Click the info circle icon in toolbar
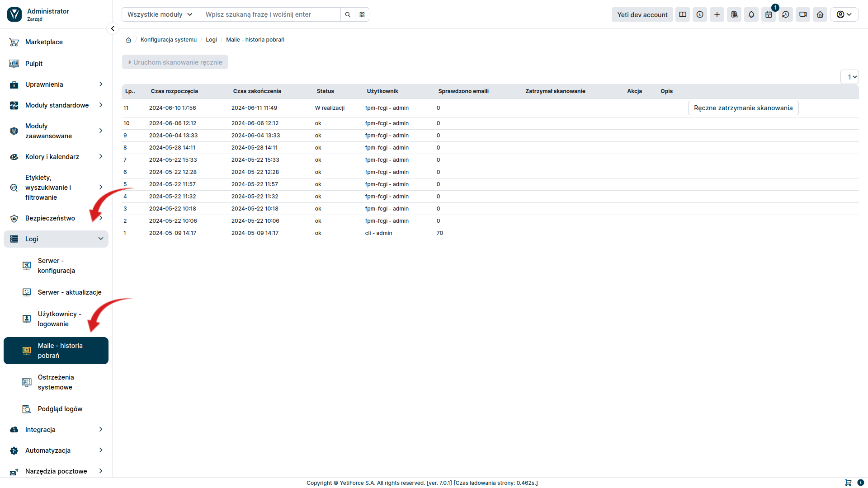This screenshot has height=488, width=868. [x=700, y=14]
